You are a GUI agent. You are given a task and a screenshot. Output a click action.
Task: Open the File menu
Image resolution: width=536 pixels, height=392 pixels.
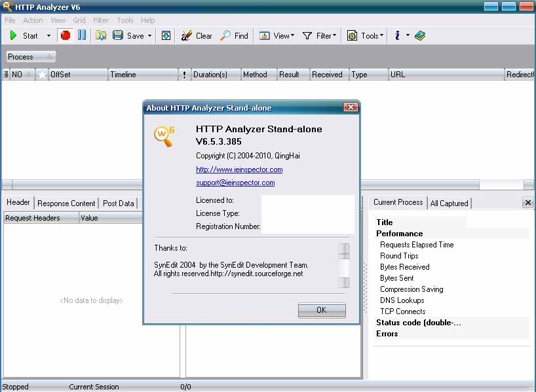coord(10,20)
